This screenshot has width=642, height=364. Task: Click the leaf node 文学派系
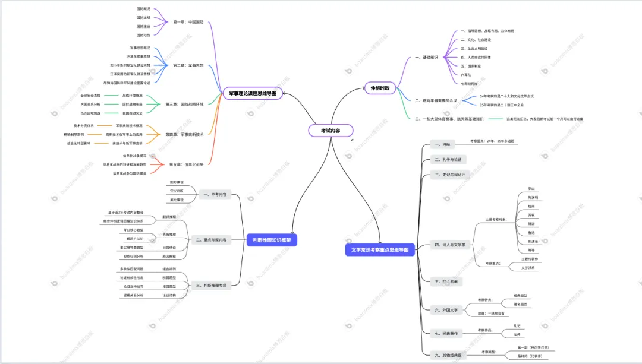(528, 268)
